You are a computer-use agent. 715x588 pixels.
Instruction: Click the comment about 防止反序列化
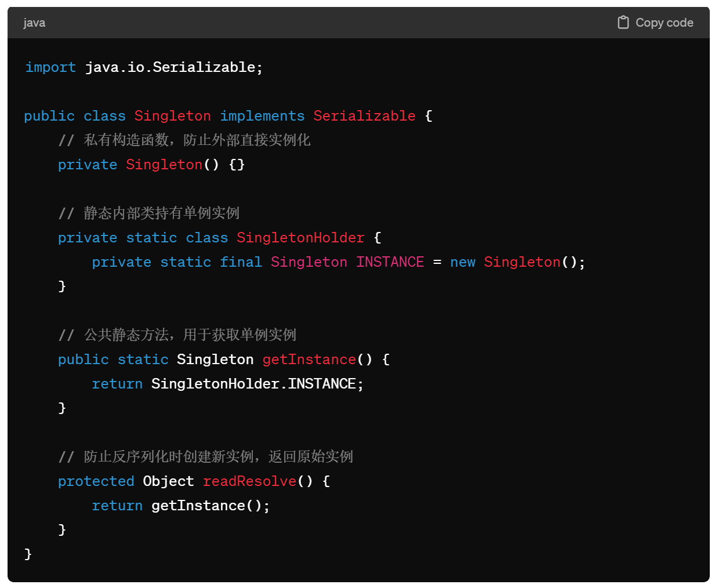[x=206, y=457]
